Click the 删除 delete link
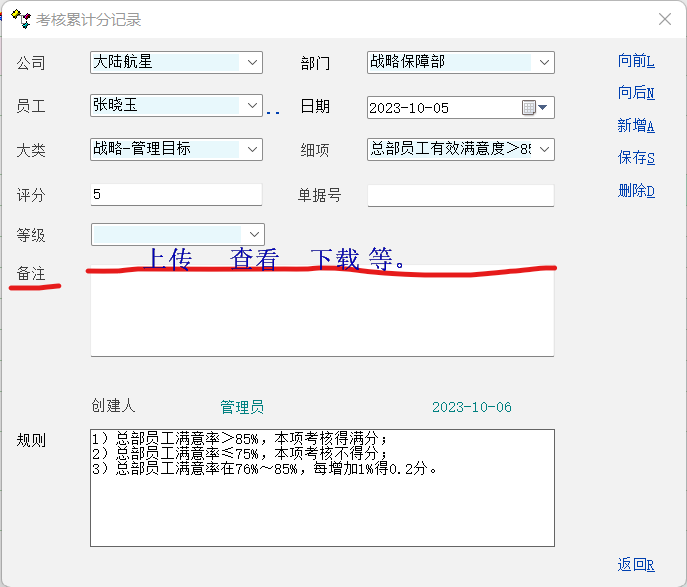The height and width of the screenshot is (587, 687). point(636,191)
